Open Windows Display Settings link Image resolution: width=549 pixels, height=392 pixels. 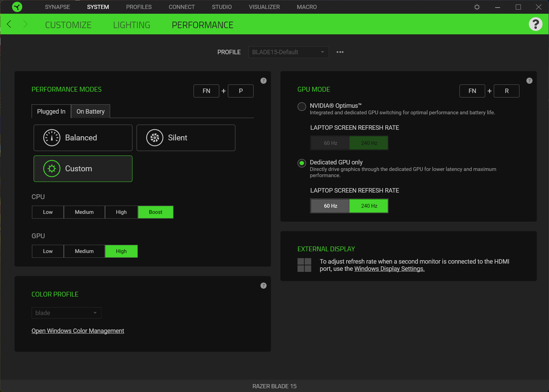coord(389,269)
